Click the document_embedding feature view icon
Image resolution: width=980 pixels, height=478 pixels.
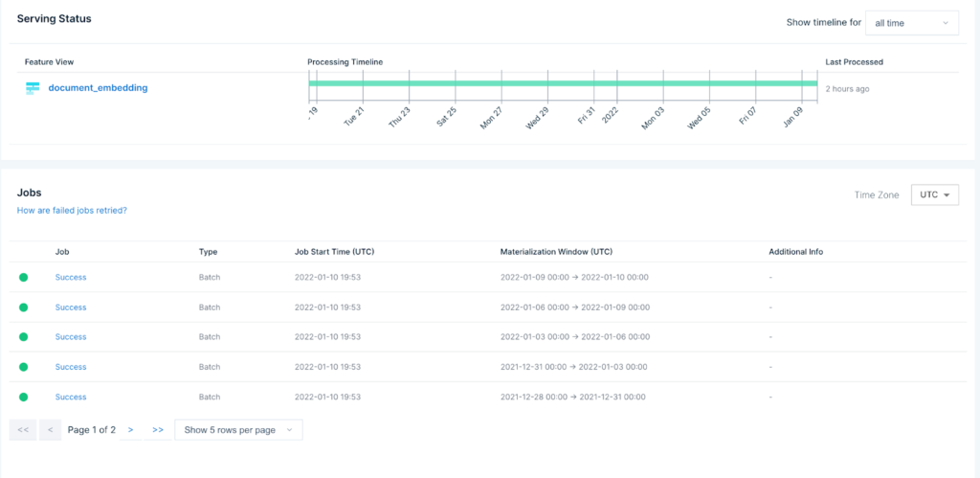(x=33, y=88)
